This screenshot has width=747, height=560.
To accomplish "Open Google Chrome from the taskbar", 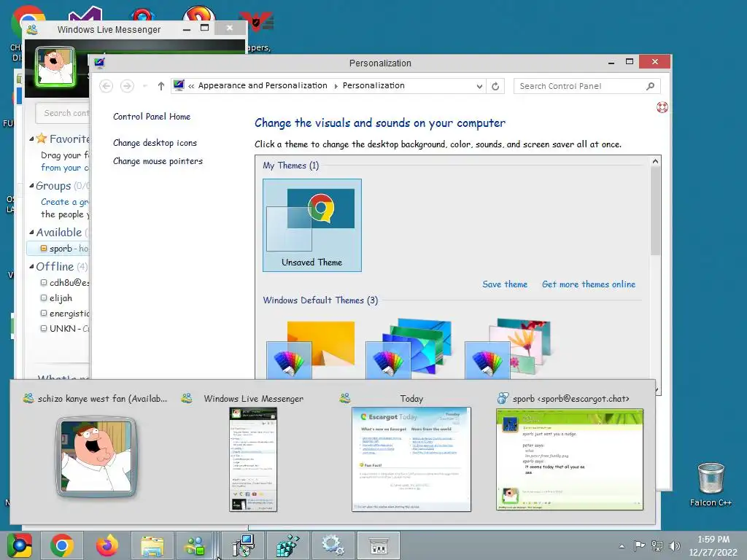I will coord(61,545).
